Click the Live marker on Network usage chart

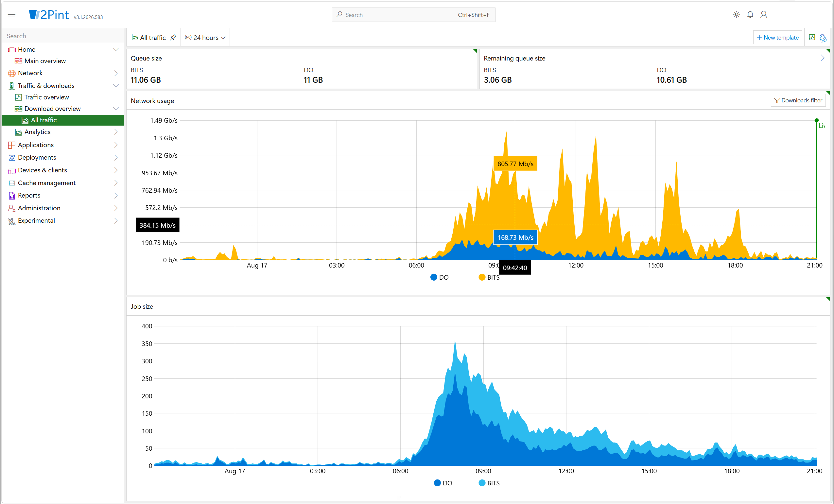click(x=816, y=120)
